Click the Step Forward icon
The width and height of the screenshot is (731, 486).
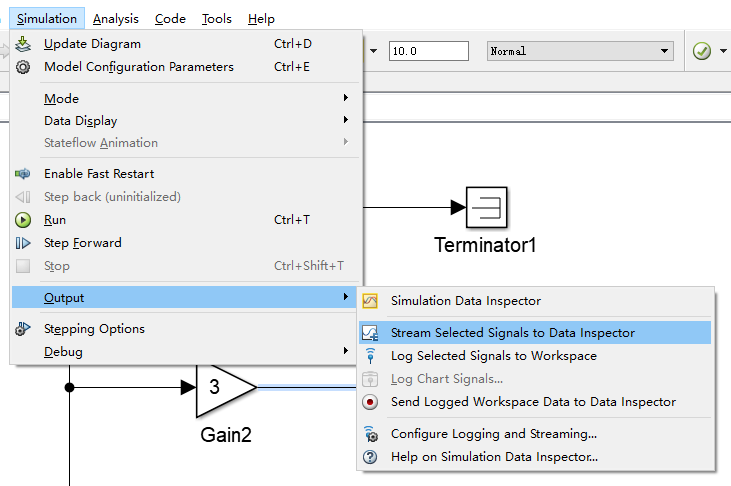(x=24, y=243)
